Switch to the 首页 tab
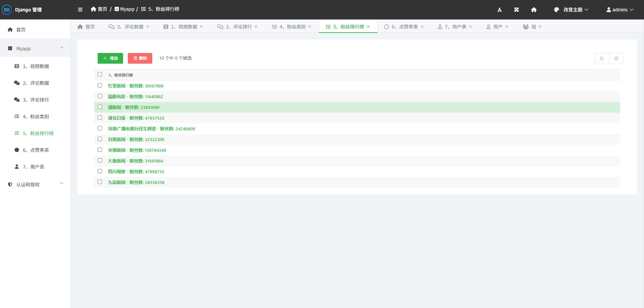Viewport: 644px width, 308px height. click(x=86, y=27)
